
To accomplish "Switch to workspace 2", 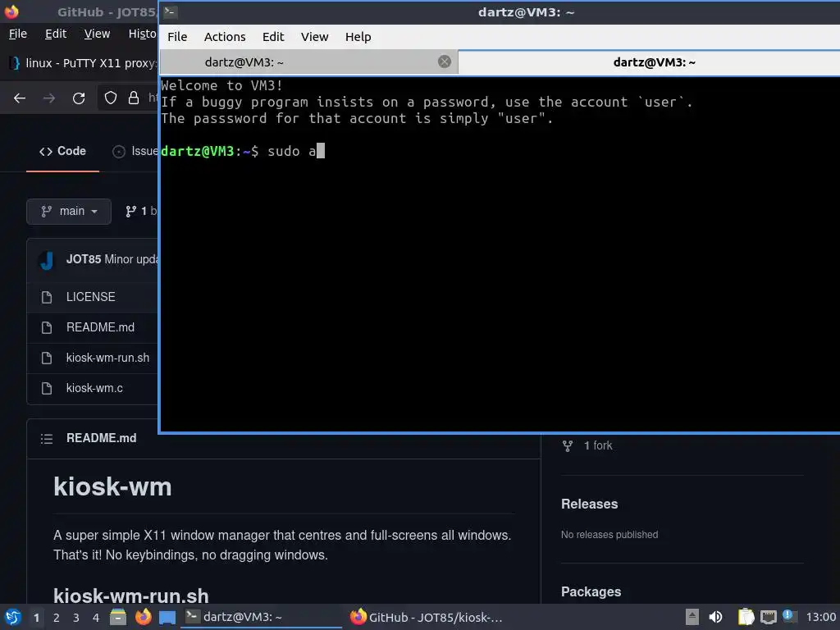I will [57, 618].
